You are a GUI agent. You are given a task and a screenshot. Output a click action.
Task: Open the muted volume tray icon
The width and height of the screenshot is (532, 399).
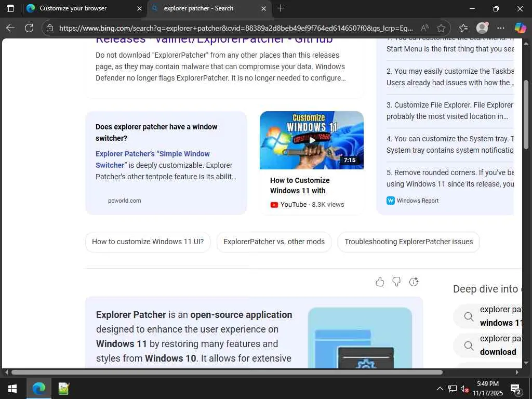click(x=464, y=389)
